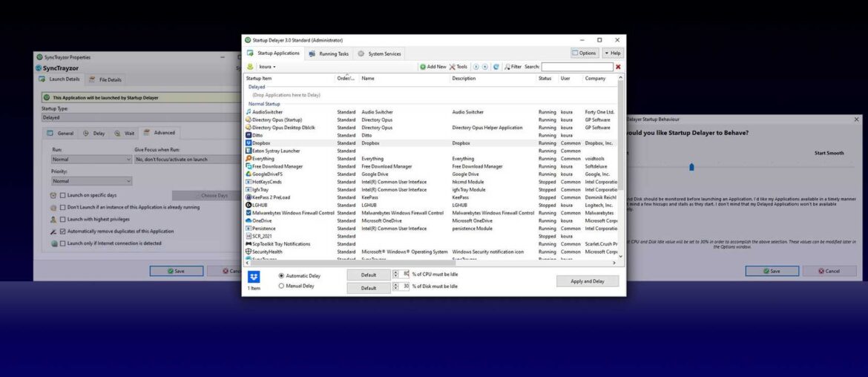Click the Filter button in toolbar
This screenshot has height=377, width=868.
[x=513, y=67]
